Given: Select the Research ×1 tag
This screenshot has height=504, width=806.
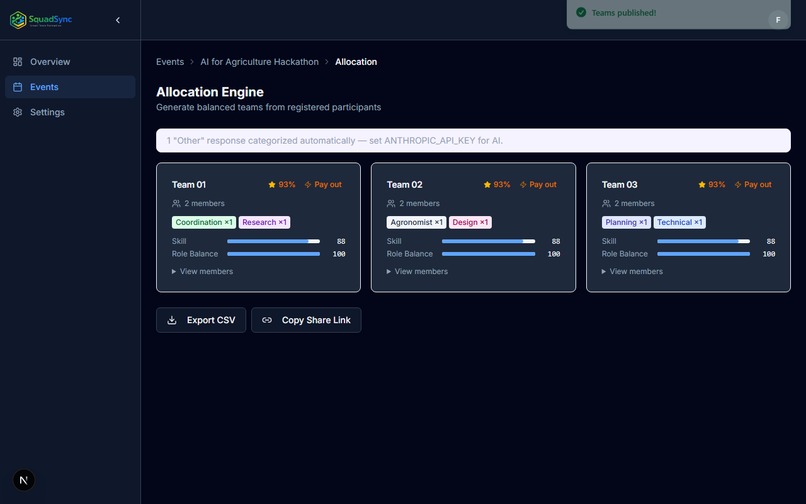Looking at the screenshot, I should 264,222.
